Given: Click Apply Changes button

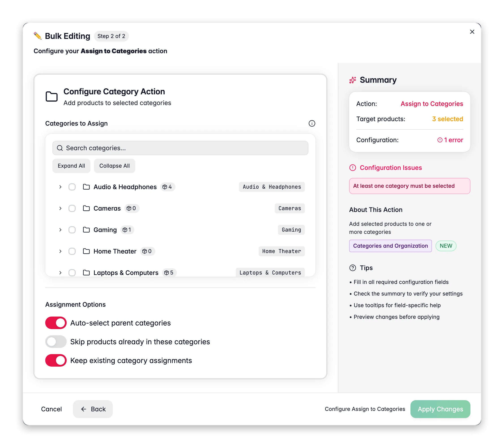Looking at the screenshot, I should (x=440, y=409).
